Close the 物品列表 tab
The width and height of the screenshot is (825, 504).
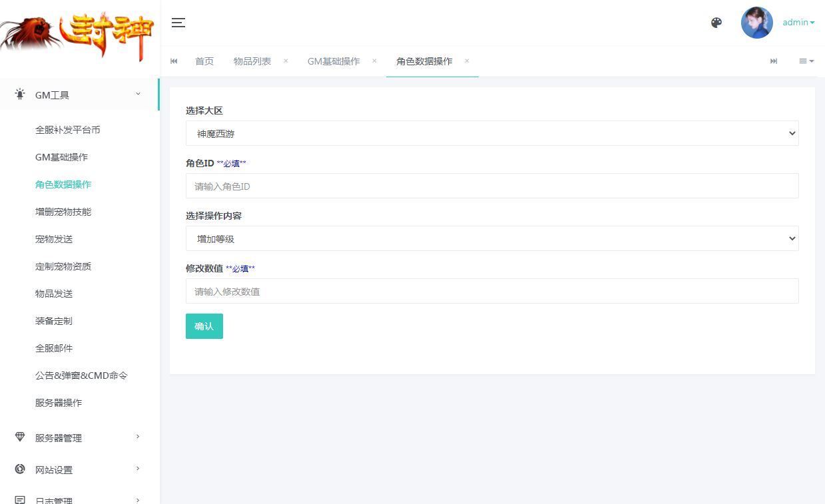285,61
